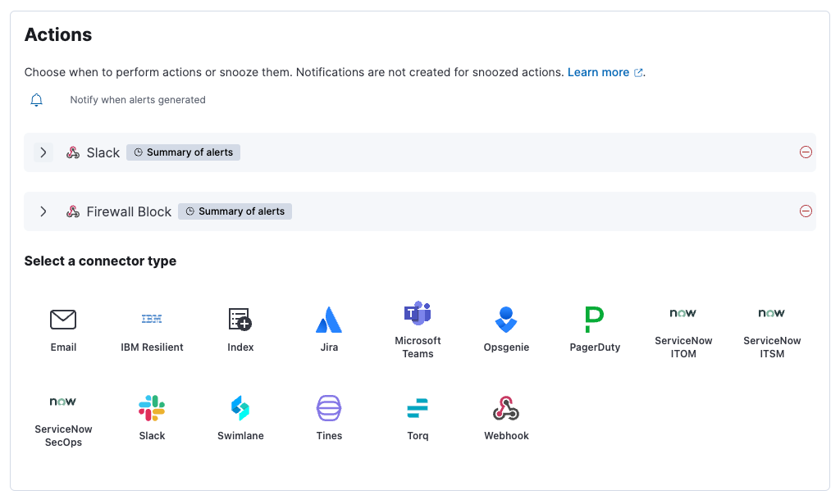Open the Learn more link
The image size is (840, 504).
click(605, 72)
